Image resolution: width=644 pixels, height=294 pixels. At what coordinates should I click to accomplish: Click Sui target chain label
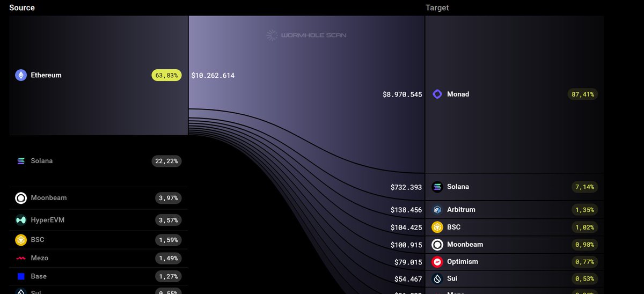(452, 279)
